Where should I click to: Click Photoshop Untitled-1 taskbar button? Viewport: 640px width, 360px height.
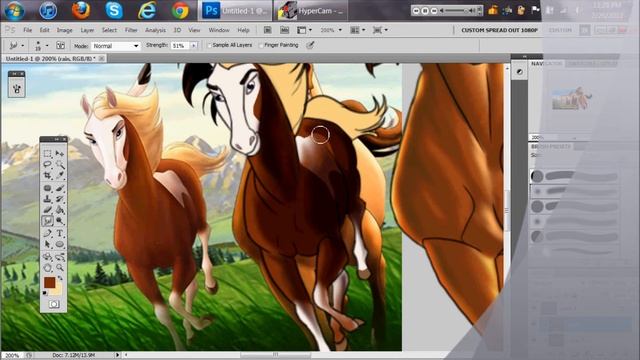(x=235, y=11)
